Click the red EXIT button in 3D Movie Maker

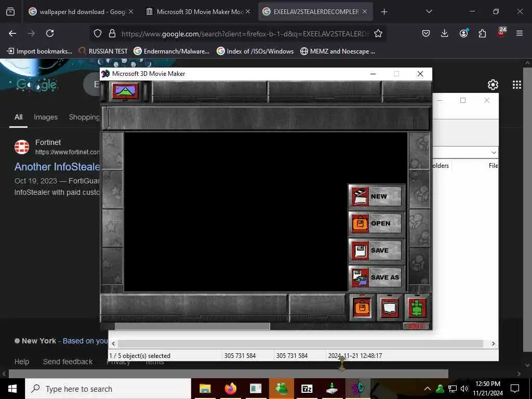tap(416, 326)
